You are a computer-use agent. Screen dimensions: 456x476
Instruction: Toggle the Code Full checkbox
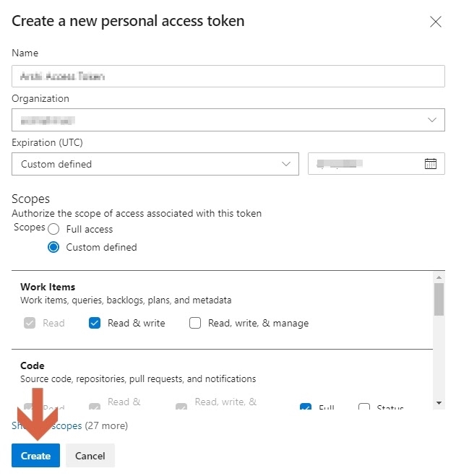[305, 407]
